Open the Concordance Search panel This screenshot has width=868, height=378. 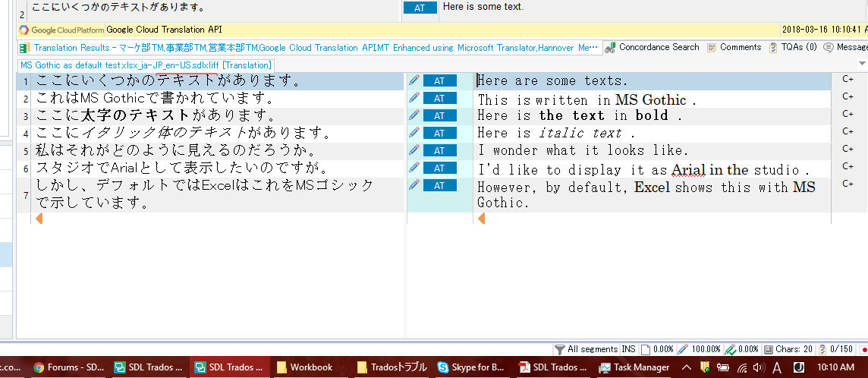(653, 47)
